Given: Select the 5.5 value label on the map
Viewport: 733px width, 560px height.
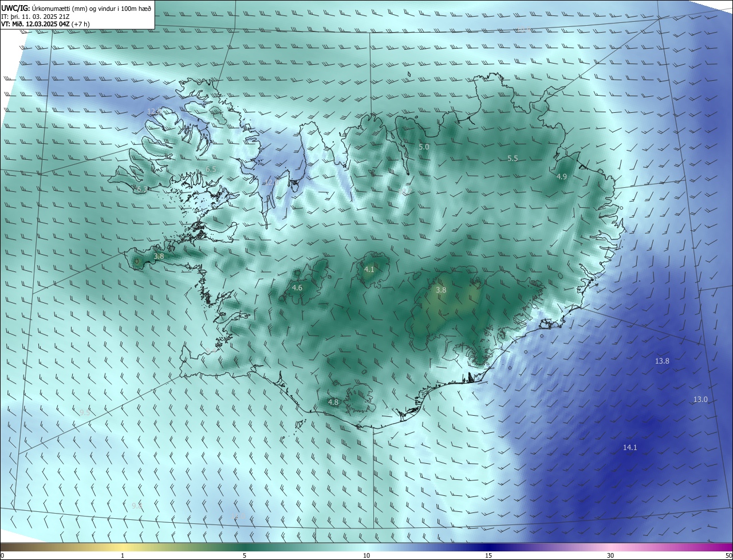Looking at the screenshot, I should click(x=513, y=159).
